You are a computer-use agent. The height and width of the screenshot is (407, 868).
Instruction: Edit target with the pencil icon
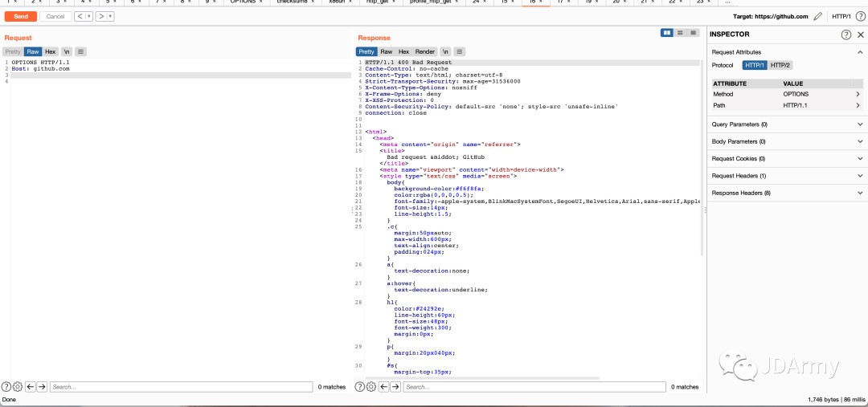pos(817,17)
